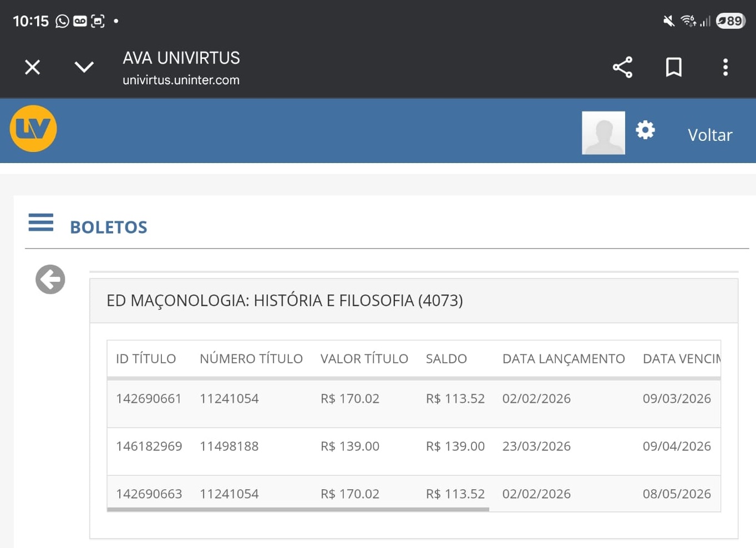Open settings gear icon
Screen dimensions: 756x548
point(645,130)
